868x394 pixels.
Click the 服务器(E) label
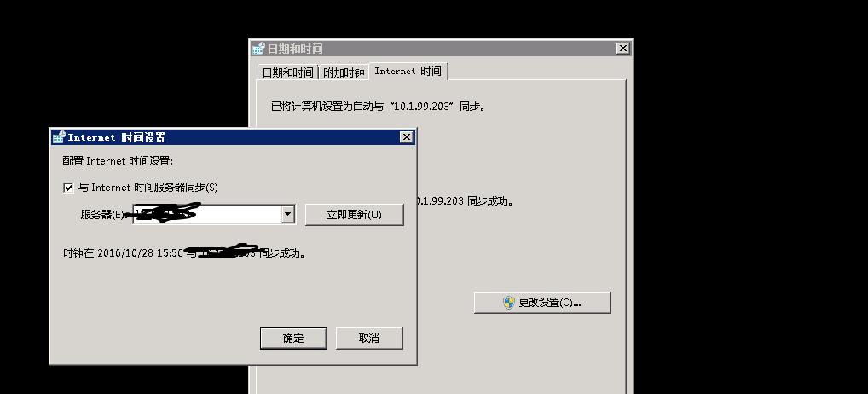tap(101, 215)
